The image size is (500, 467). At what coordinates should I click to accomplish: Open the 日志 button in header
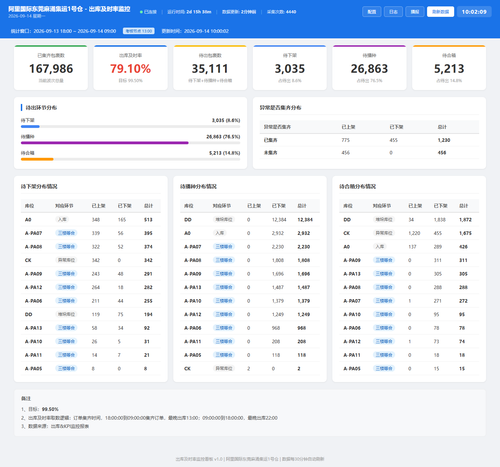(393, 12)
